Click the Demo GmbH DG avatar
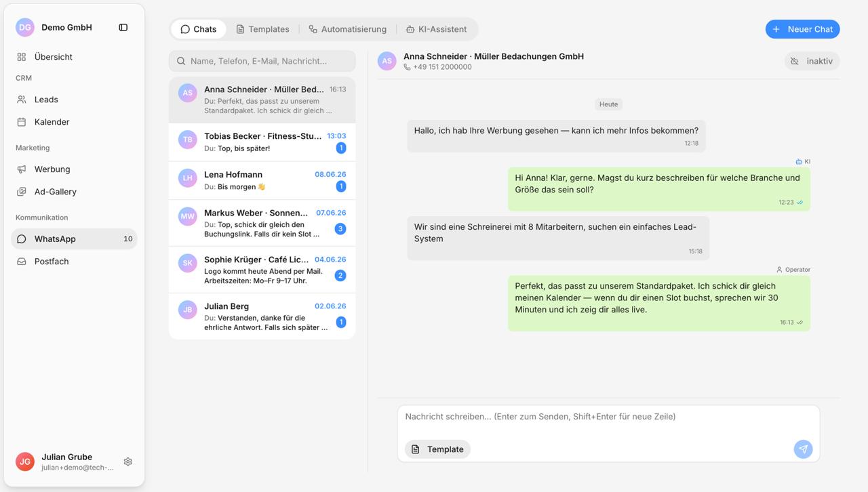Viewport: 868px width, 492px height. pos(25,27)
